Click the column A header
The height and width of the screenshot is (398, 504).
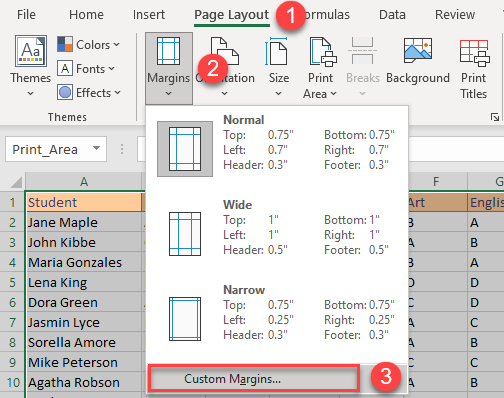point(84,182)
